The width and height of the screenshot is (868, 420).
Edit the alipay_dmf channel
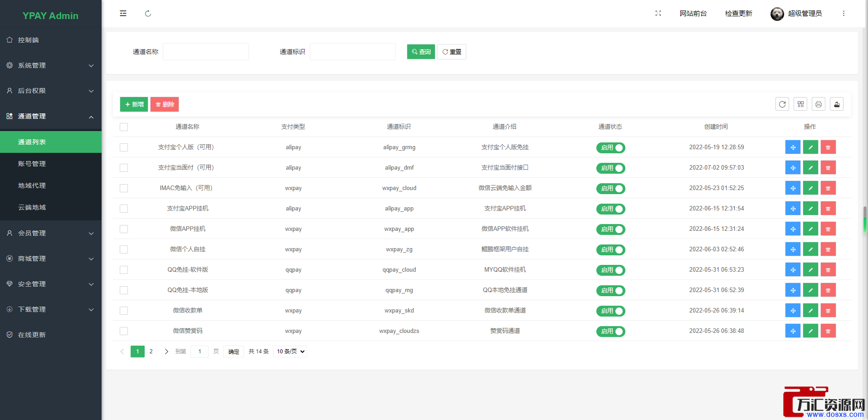tap(810, 168)
